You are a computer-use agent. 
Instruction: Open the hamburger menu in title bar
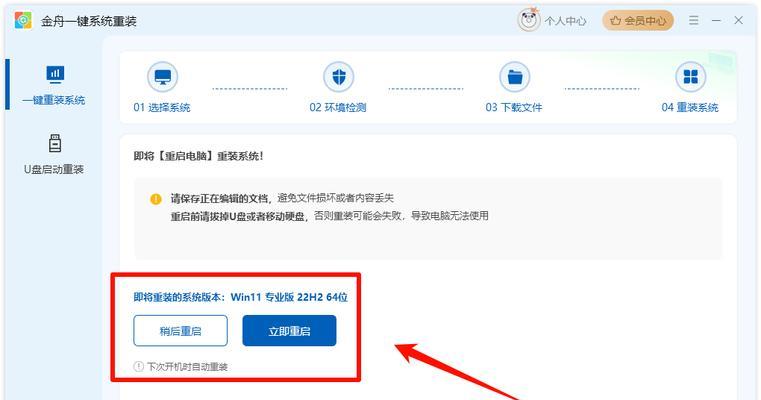[x=694, y=20]
